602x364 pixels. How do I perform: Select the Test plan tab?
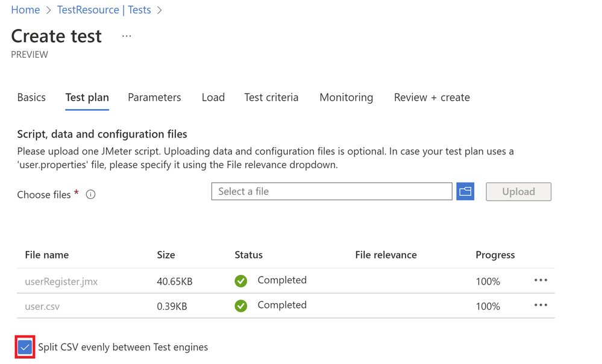point(87,98)
